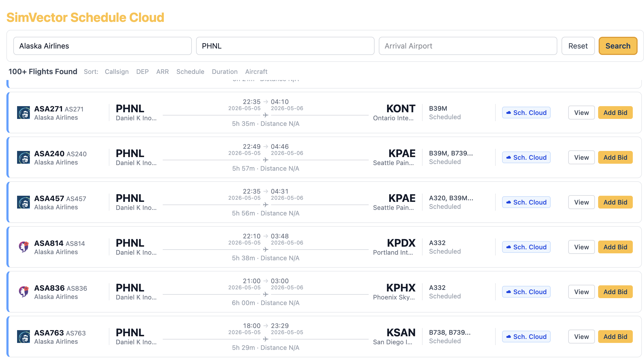Viewport: 644px width, 360px height.
Task: Click the plane icon on ASA240 route line
Action: (265, 160)
